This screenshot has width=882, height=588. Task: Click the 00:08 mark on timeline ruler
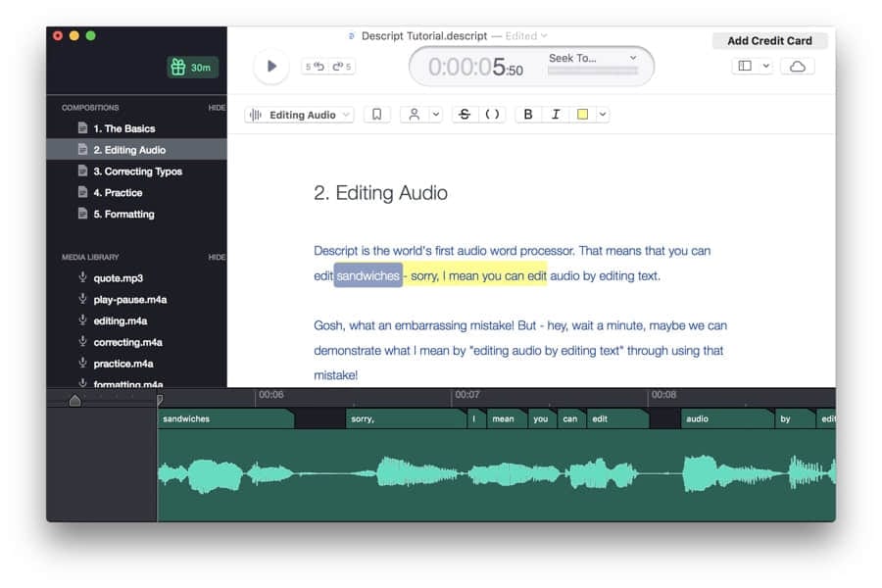[663, 395]
